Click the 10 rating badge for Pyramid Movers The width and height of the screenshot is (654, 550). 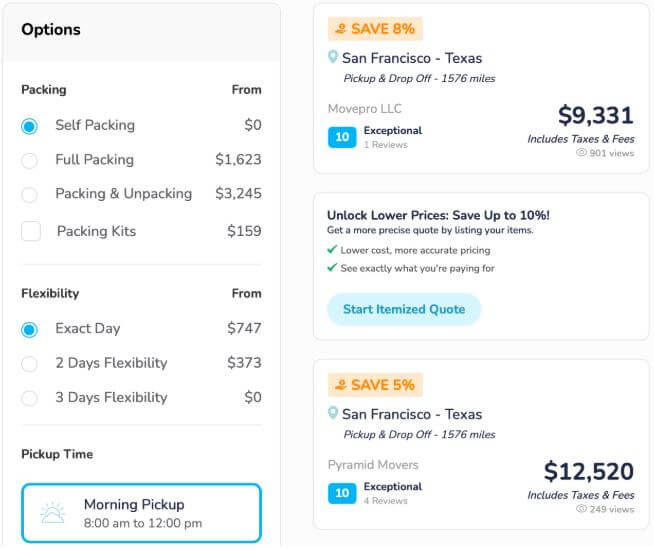(341, 493)
